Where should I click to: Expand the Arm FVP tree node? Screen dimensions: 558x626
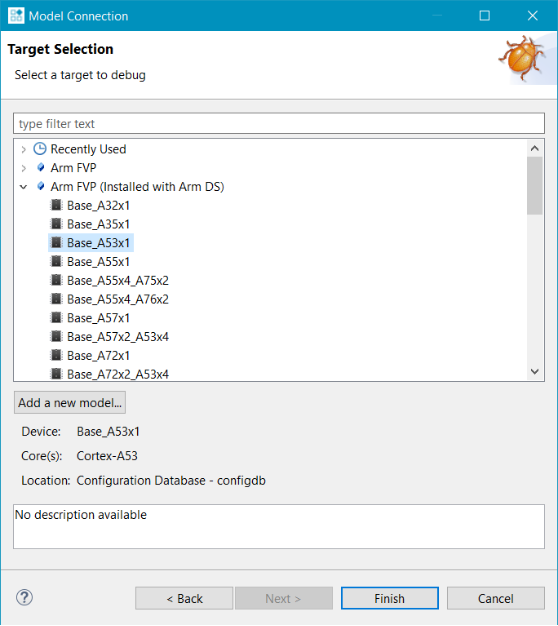click(24, 168)
